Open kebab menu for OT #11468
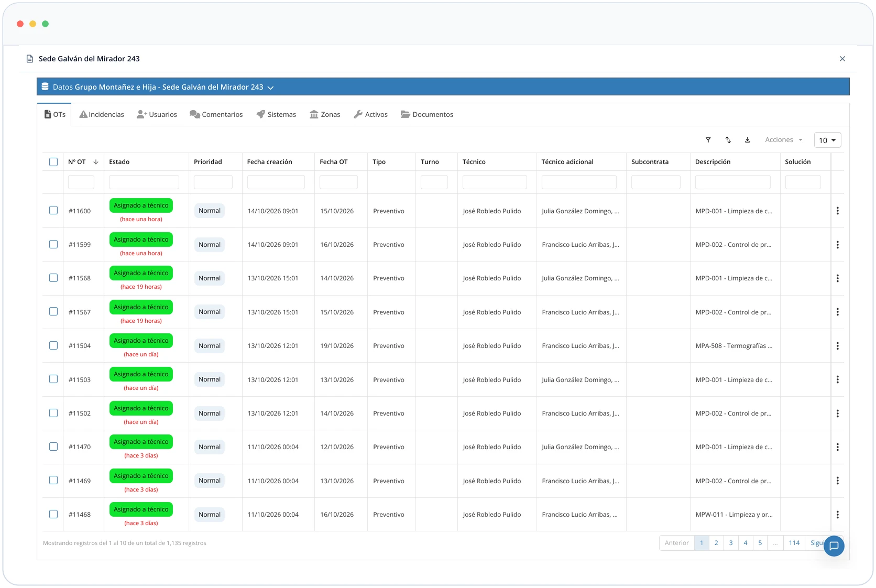 pyautogui.click(x=838, y=515)
